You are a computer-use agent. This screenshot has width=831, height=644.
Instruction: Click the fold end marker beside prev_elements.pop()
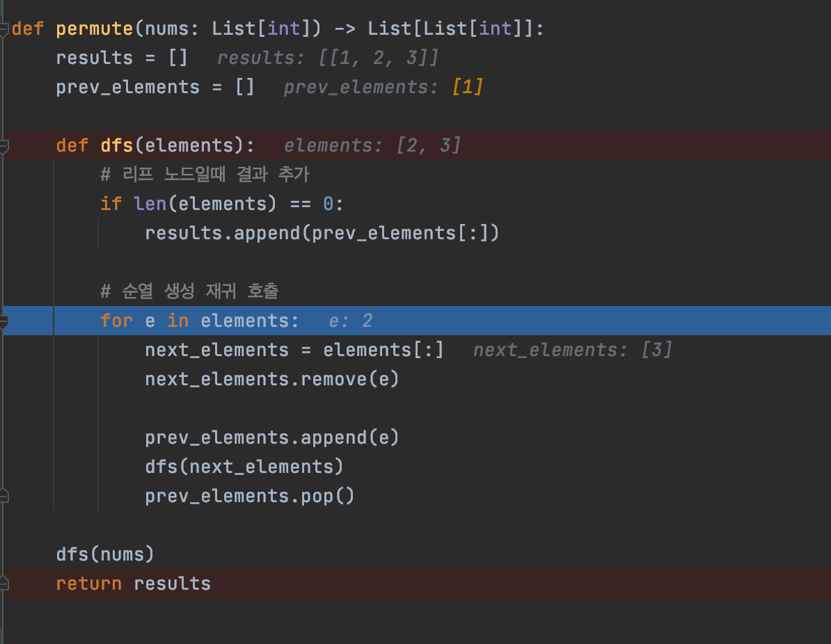click(x=3, y=496)
